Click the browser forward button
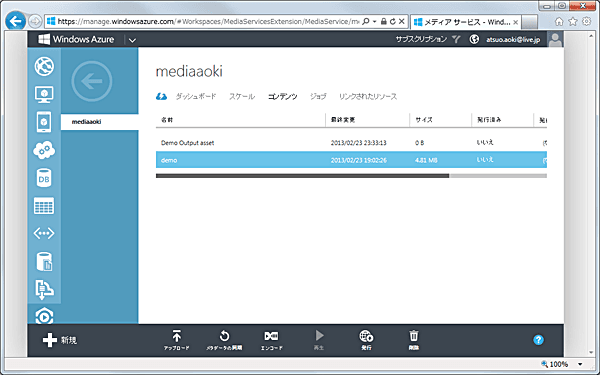The height and width of the screenshot is (375, 600). 35,21
